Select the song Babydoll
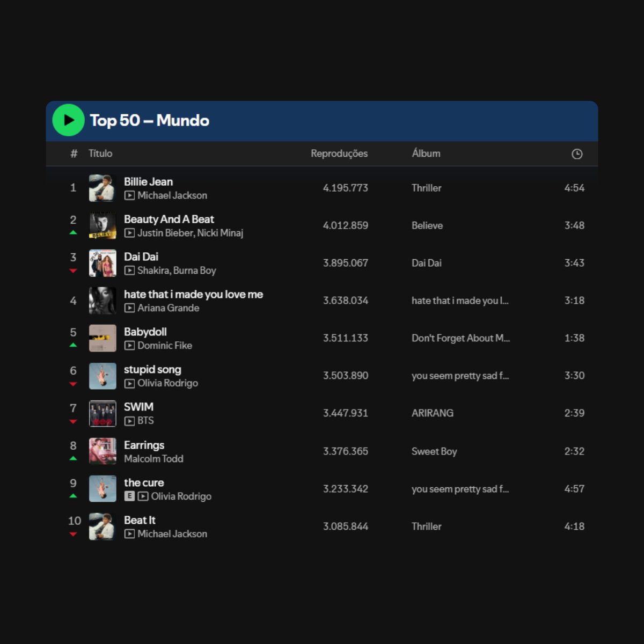 click(x=145, y=332)
